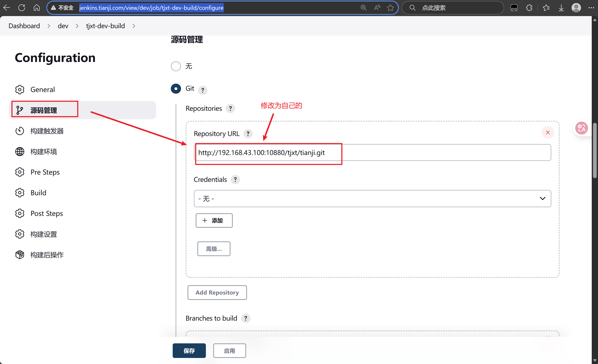Open translate floating widget icon
Viewport: 598px width, 364px height.
[x=581, y=128]
